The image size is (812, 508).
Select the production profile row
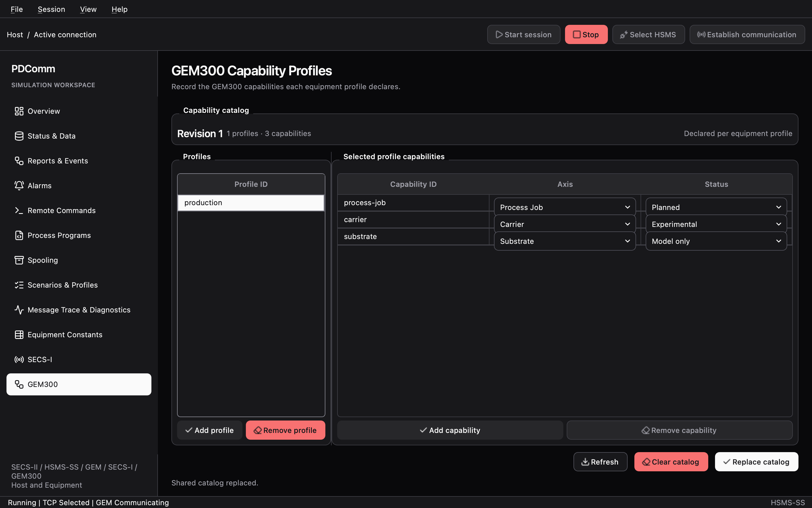pos(251,203)
